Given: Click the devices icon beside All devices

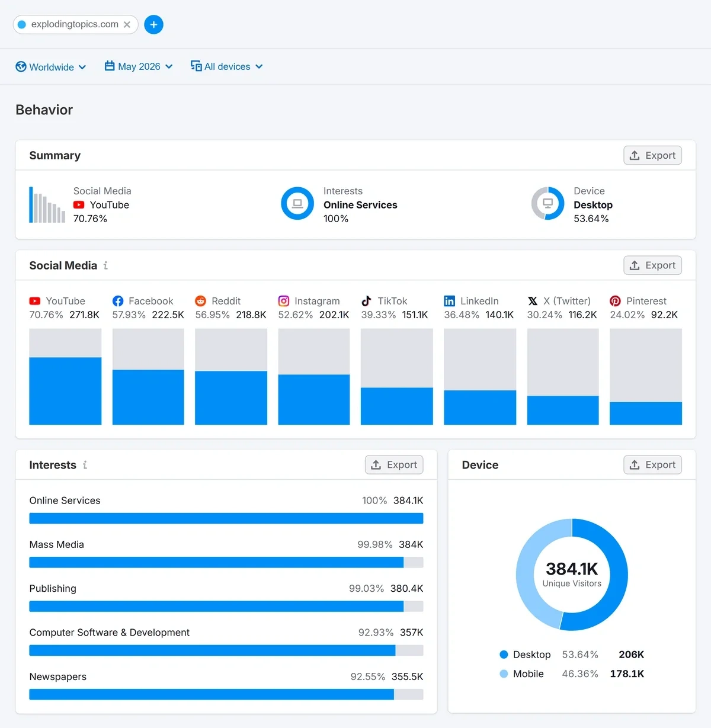Looking at the screenshot, I should [x=196, y=66].
